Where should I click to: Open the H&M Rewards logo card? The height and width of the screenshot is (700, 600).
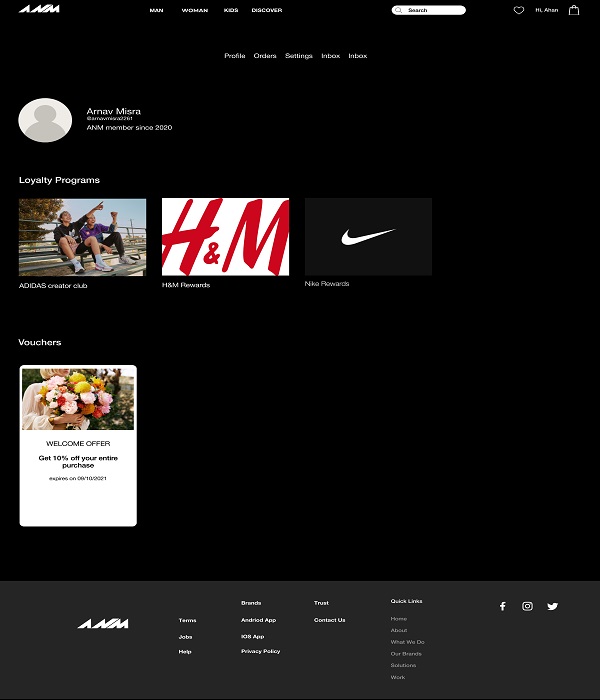click(225, 237)
